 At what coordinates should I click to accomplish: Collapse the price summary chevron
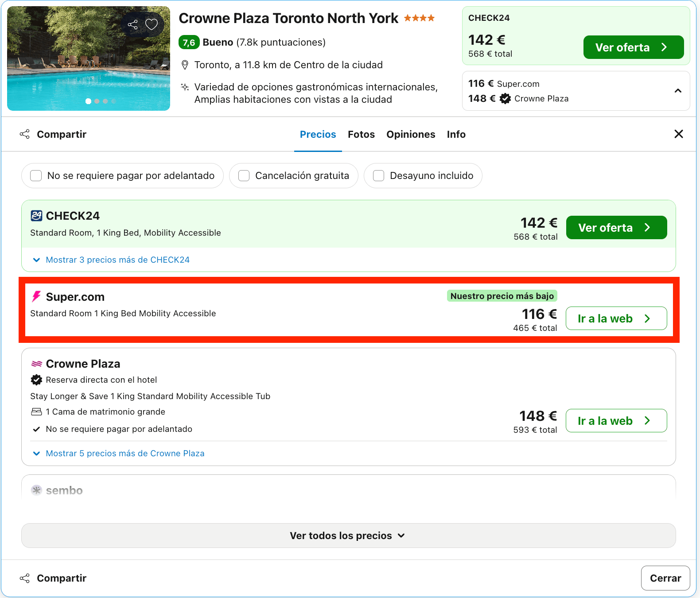pos(678,91)
